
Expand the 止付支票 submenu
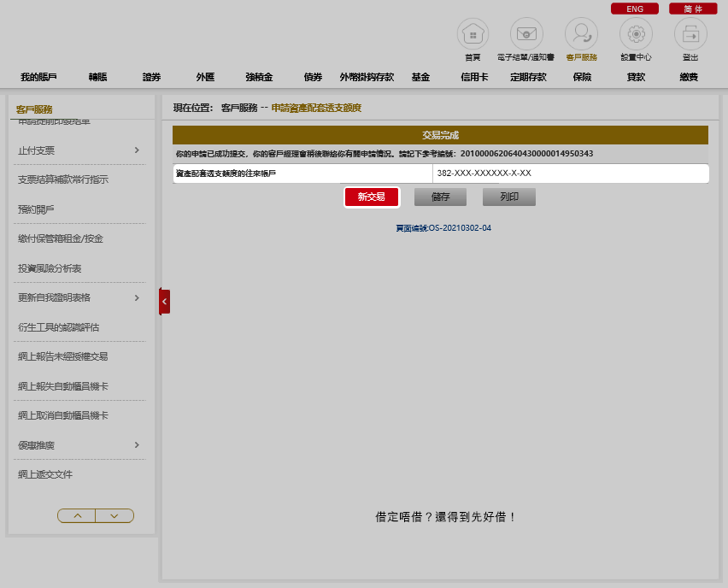point(137,150)
